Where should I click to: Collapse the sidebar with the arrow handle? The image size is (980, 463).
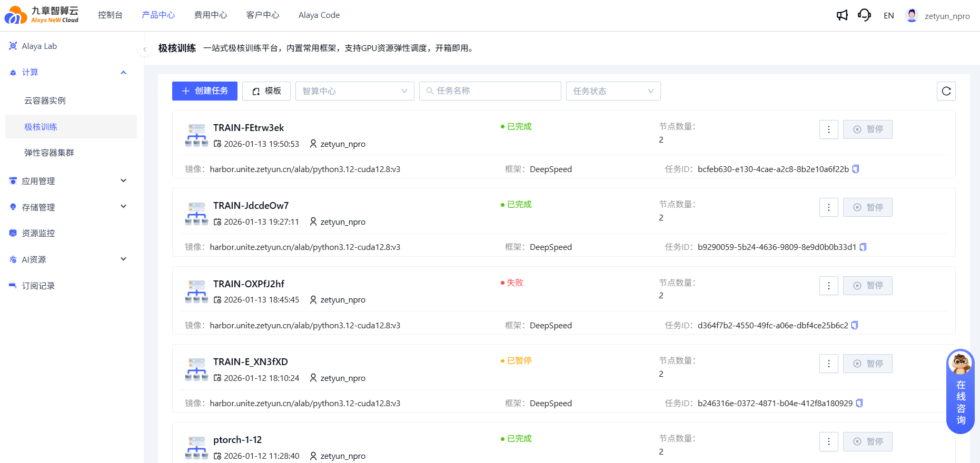tap(144, 49)
